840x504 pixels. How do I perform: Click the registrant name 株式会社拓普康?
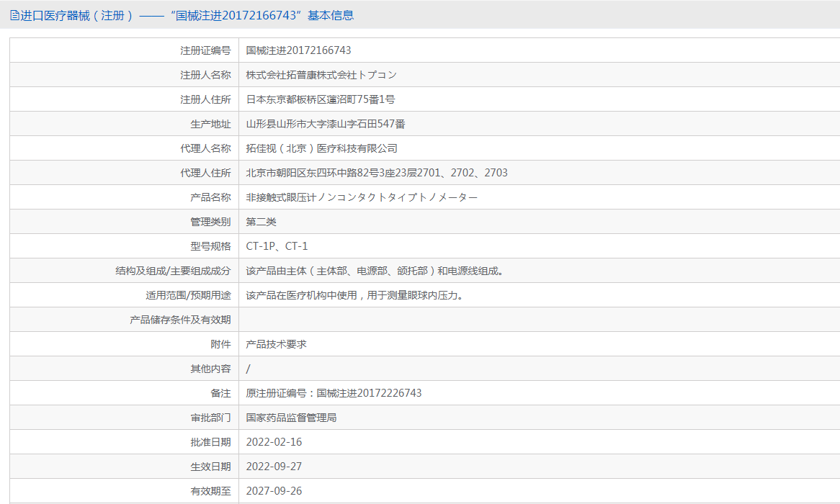point(321,75)
